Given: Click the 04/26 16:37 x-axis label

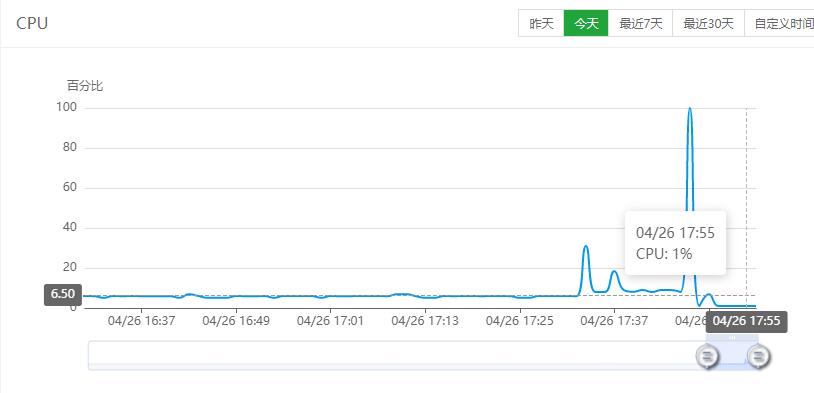Looking at the screenshot, I should 141,321.
